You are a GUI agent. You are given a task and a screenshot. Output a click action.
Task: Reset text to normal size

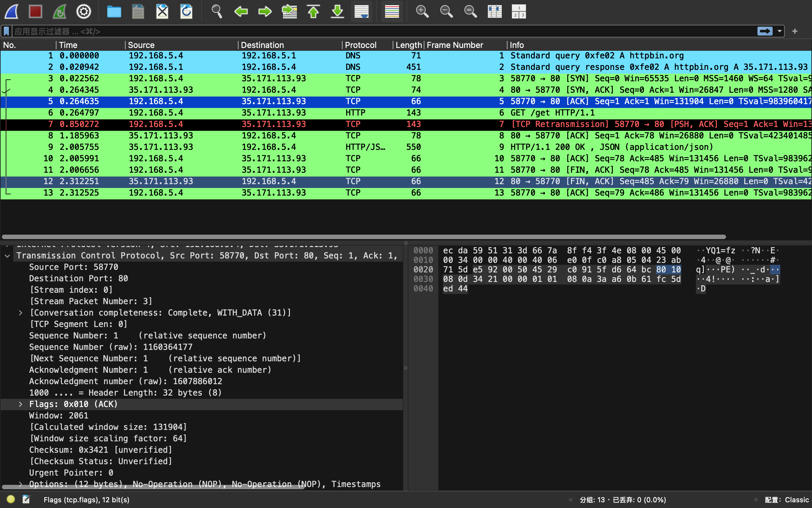click(x=470, y=11)
